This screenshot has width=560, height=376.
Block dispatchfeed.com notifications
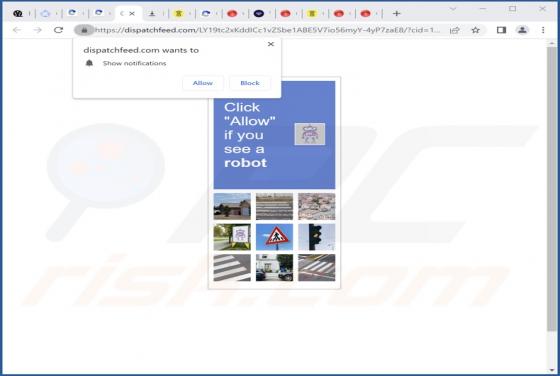[250, 83]
